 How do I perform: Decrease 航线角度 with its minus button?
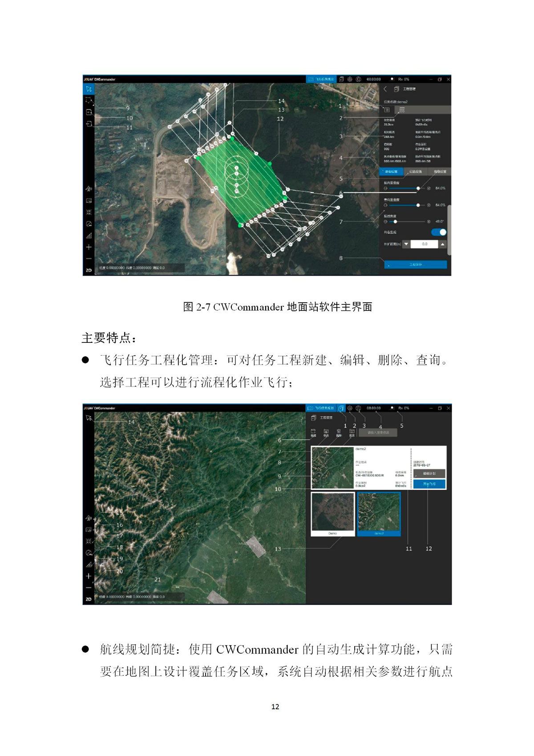point(386,221)
